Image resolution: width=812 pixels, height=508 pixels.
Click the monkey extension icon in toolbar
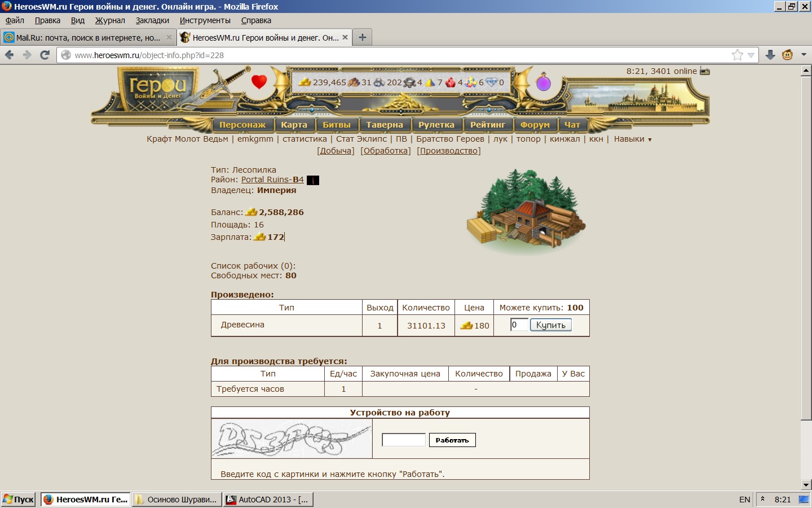[788, 55]
